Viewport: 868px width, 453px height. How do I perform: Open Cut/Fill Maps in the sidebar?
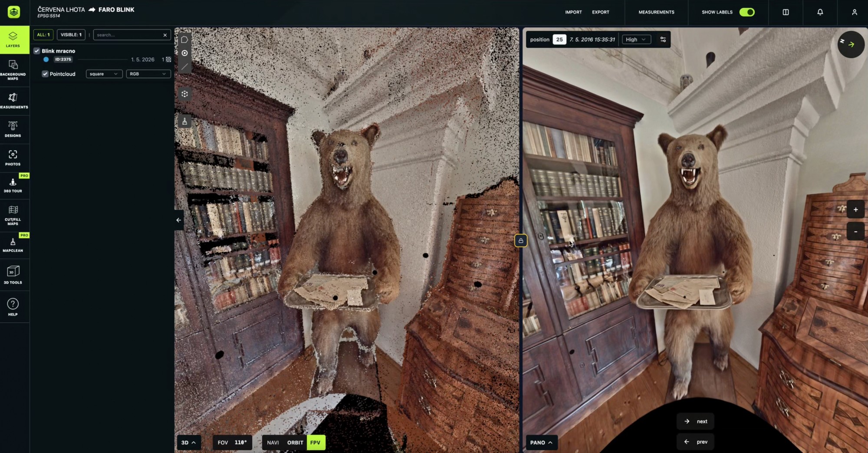pos(13,215)
